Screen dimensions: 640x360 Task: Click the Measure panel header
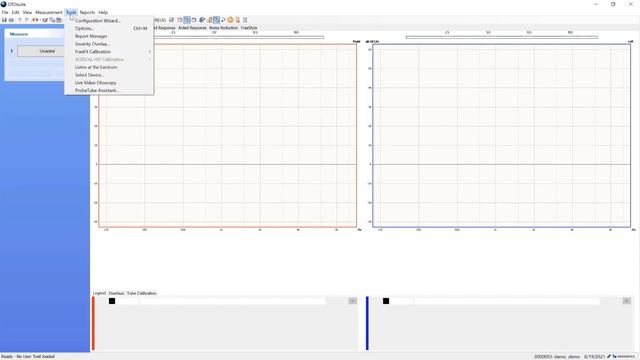click(x=35, y=34)
